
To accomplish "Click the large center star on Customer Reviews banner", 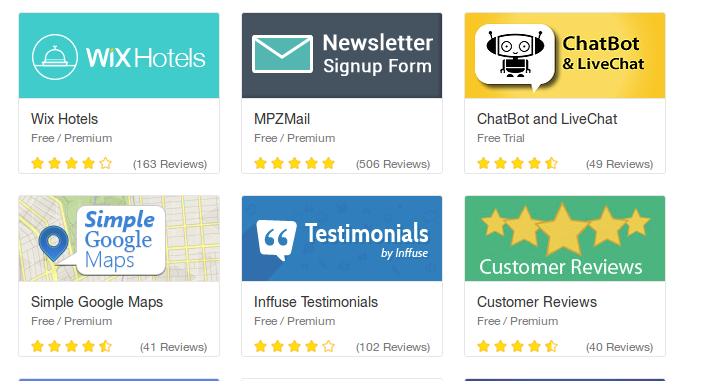I will 563,229.
